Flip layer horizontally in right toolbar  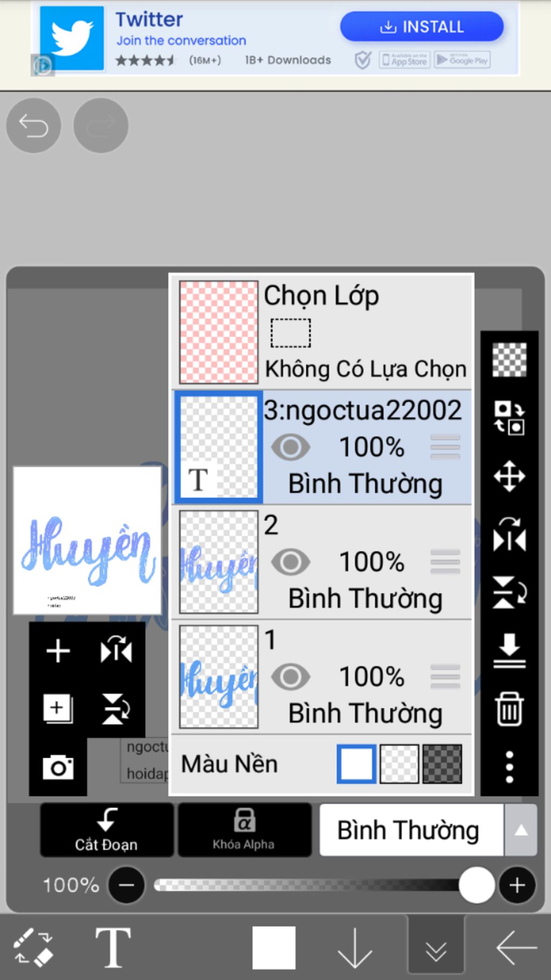pos(509,535)
